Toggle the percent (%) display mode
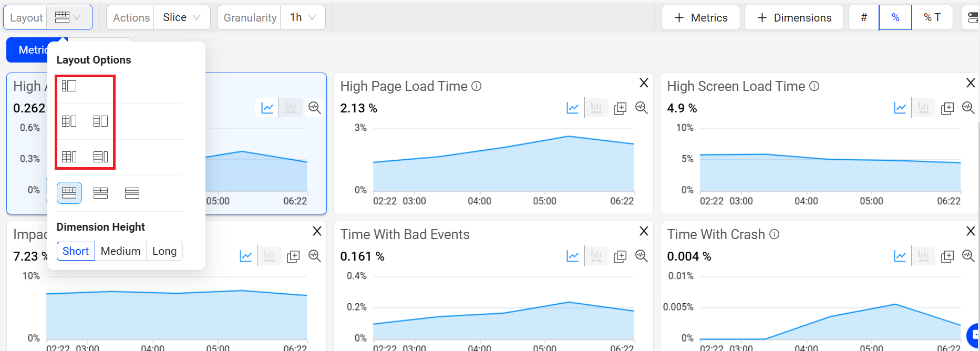Image resolution: width=980 pixels, height=351 pixels. [x=895, y=18]
